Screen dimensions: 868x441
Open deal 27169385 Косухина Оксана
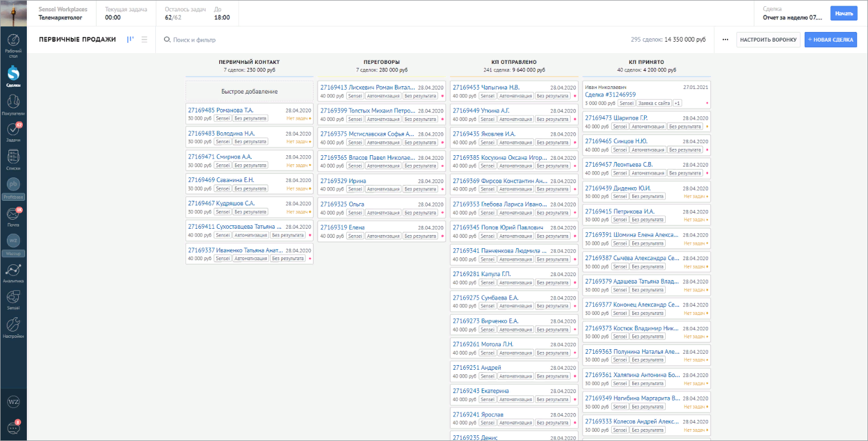500,157
